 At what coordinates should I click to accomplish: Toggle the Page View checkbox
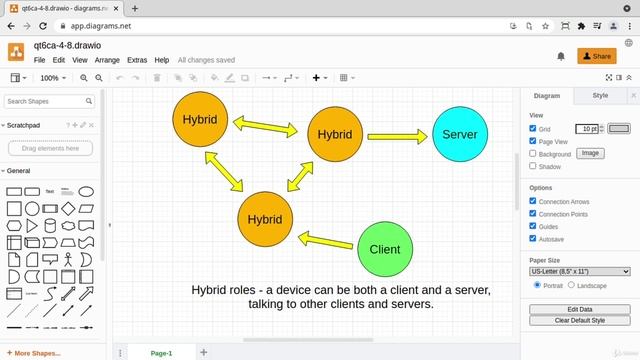(533, 141)
